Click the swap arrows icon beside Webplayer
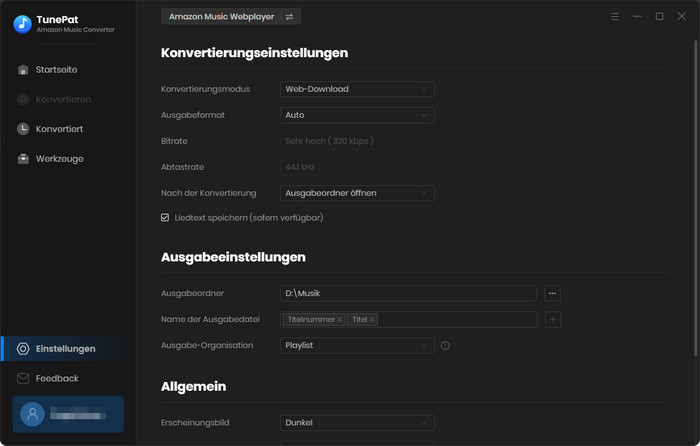 click(289, 17)
